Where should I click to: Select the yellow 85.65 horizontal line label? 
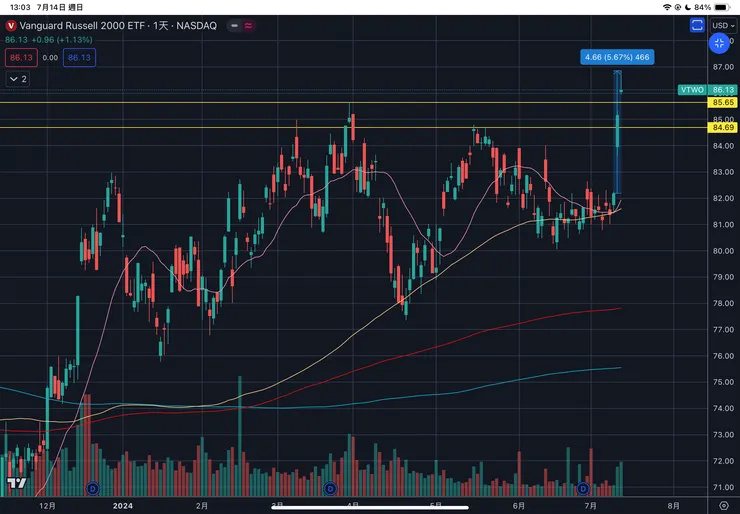point(723,102)
